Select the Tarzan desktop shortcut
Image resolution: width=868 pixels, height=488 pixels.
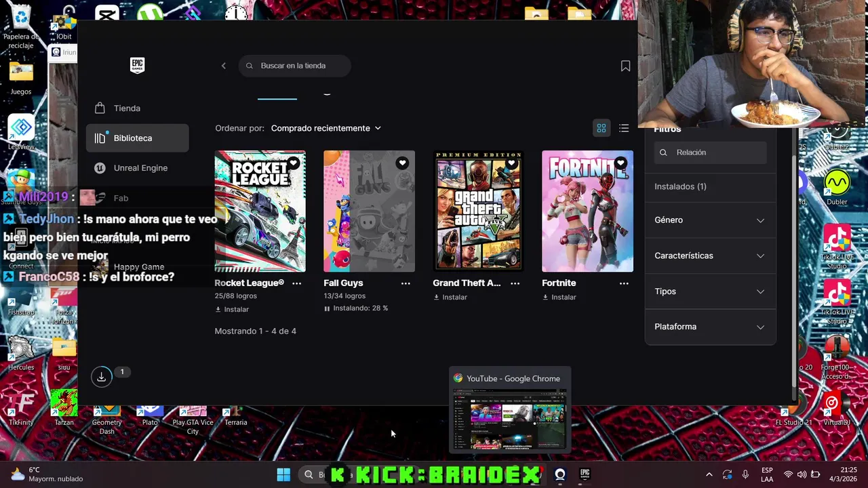point(64,408)
